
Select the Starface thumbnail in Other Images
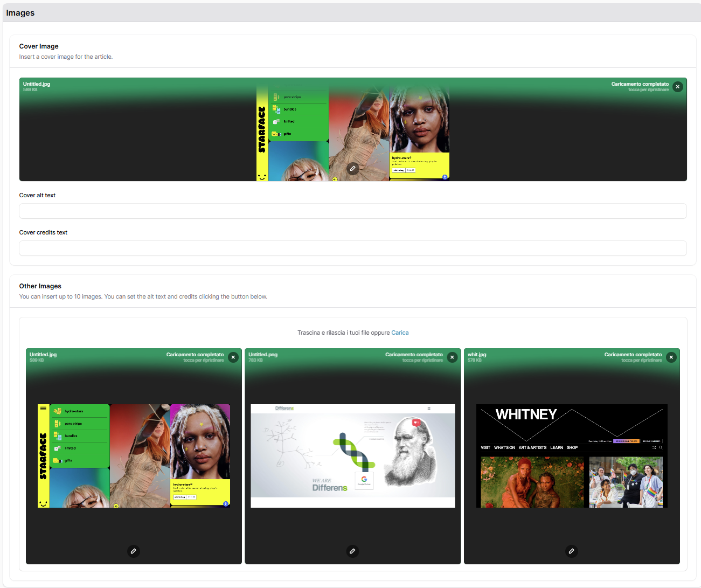click(x=134, y=456)
